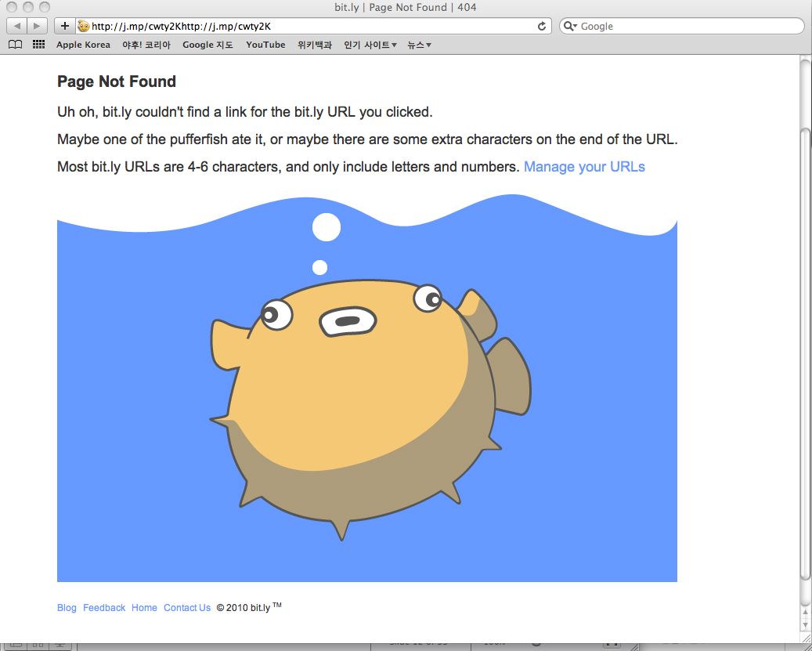The width and height of the screenshot is (812, 651).
Task: Close the Safari window with first titlebar button
Action: pos(12,7)
